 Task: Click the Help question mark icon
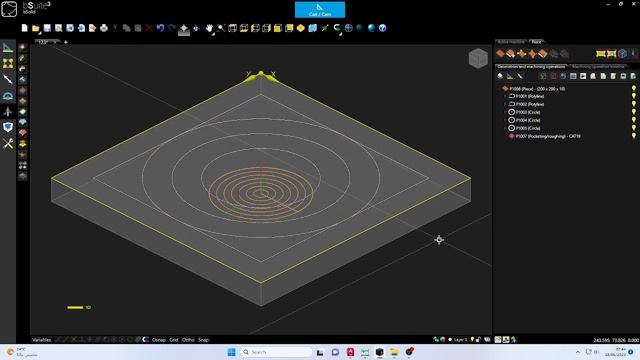pos(382,28)
